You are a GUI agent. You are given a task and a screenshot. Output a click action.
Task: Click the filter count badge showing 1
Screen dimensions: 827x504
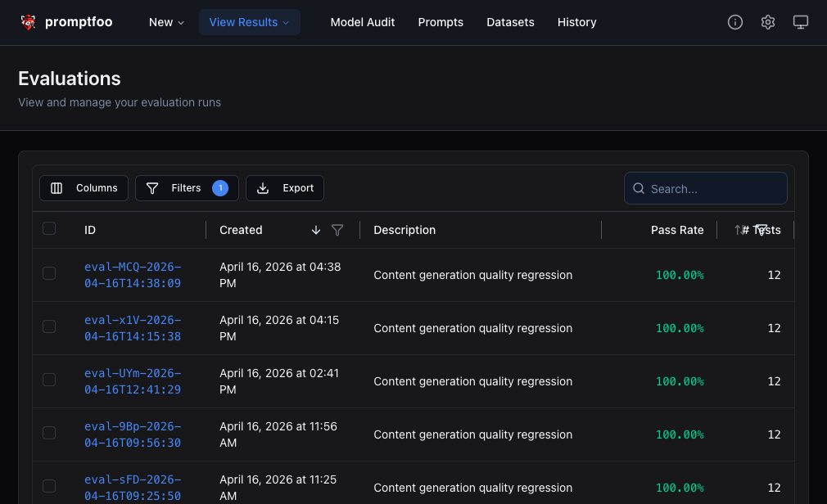(x=220, y=188)
